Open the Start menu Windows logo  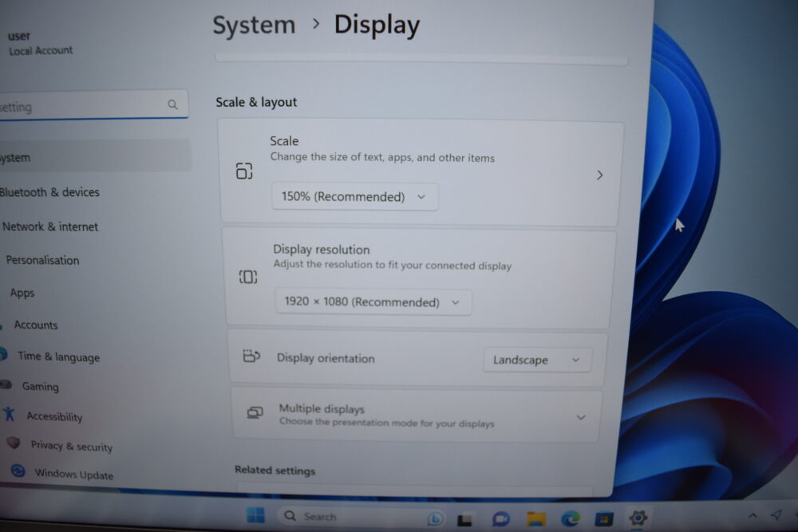[x=255, y=514]
